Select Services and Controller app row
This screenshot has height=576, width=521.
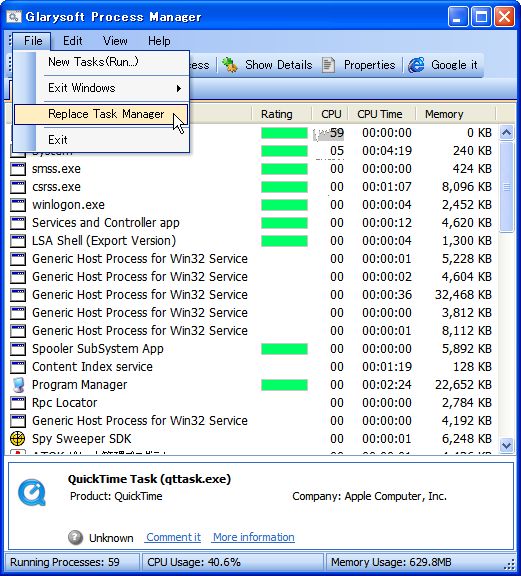pos(252,223)
